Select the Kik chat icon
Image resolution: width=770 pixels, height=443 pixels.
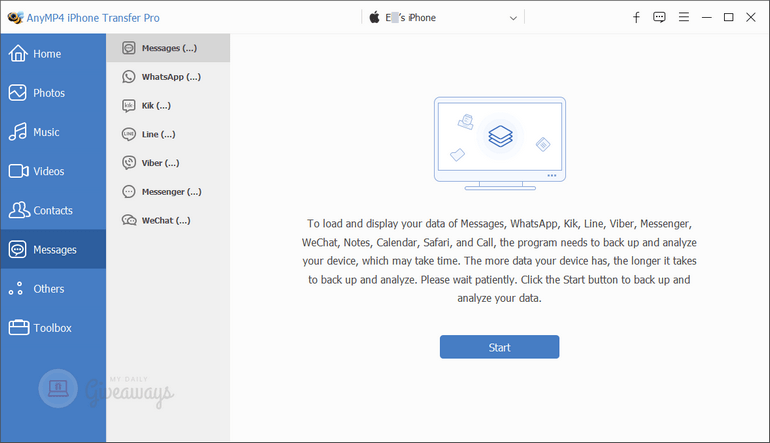[x=129, y=106]
